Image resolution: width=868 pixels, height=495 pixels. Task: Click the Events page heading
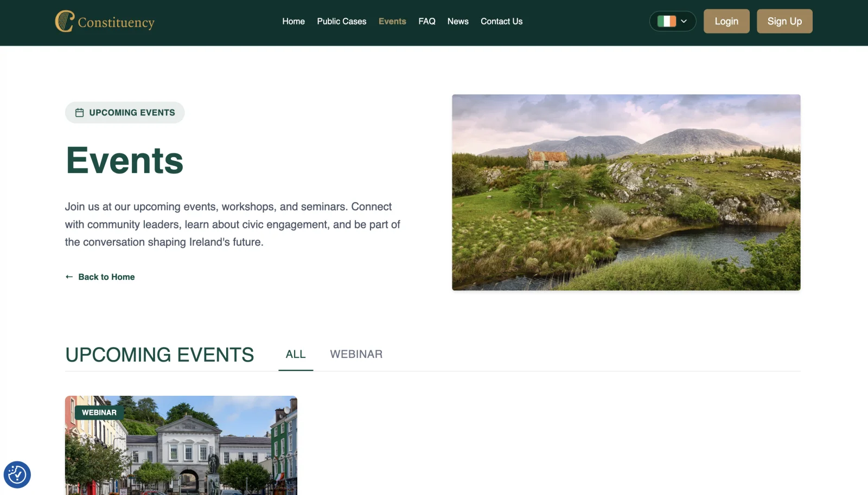tap(125, 160)
